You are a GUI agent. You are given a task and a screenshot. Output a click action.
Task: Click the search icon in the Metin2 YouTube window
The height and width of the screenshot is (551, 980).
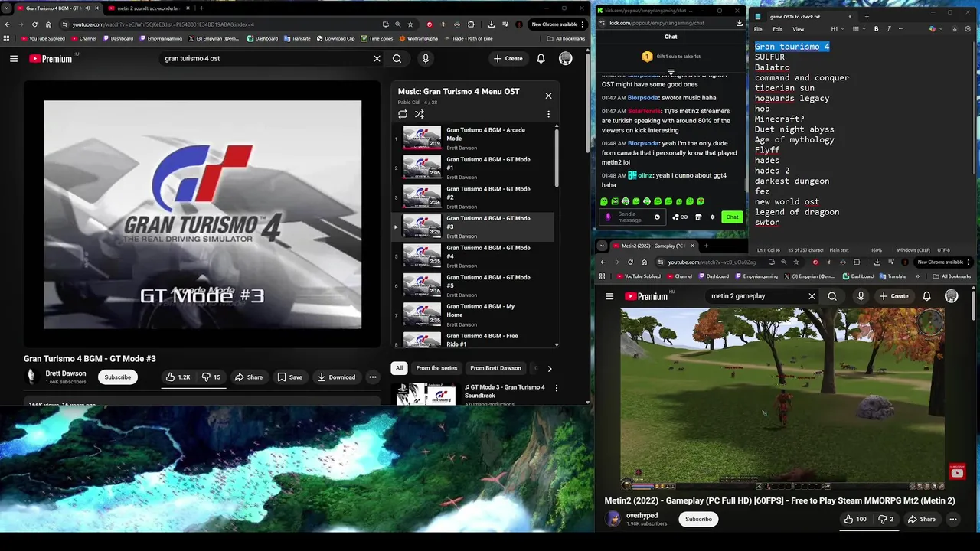coord(832,296)
